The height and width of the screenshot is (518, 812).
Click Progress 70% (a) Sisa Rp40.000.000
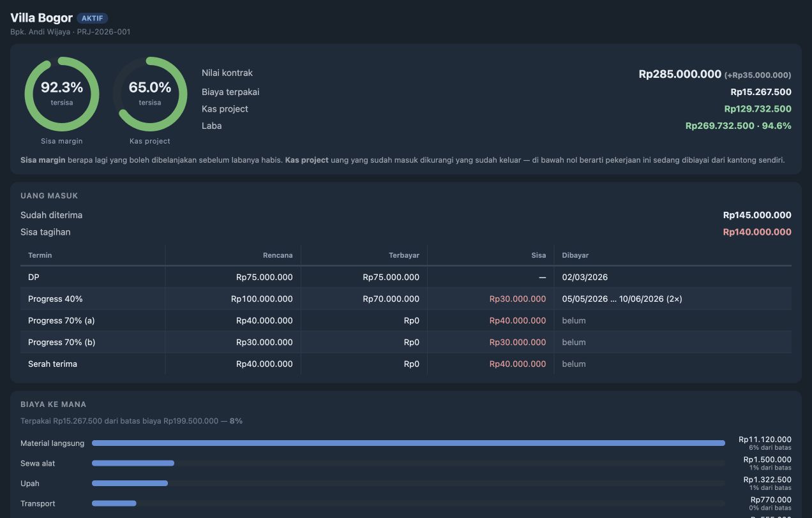(518, 321)
